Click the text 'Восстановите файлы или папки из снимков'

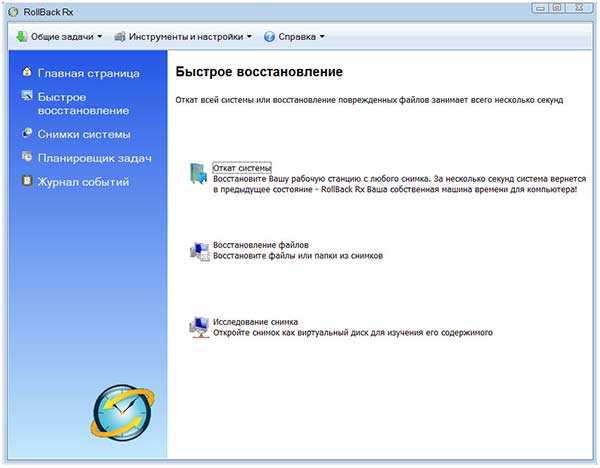click(298, 256)
